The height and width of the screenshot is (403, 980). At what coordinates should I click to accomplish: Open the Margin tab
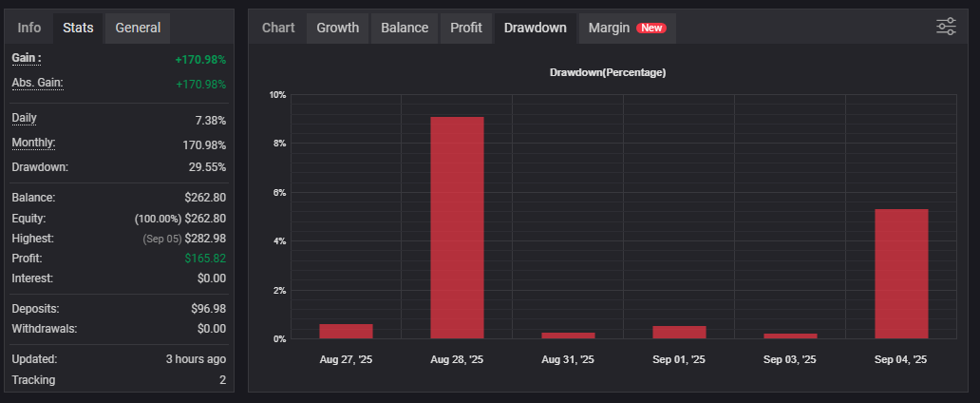click(x=609, y=28)
